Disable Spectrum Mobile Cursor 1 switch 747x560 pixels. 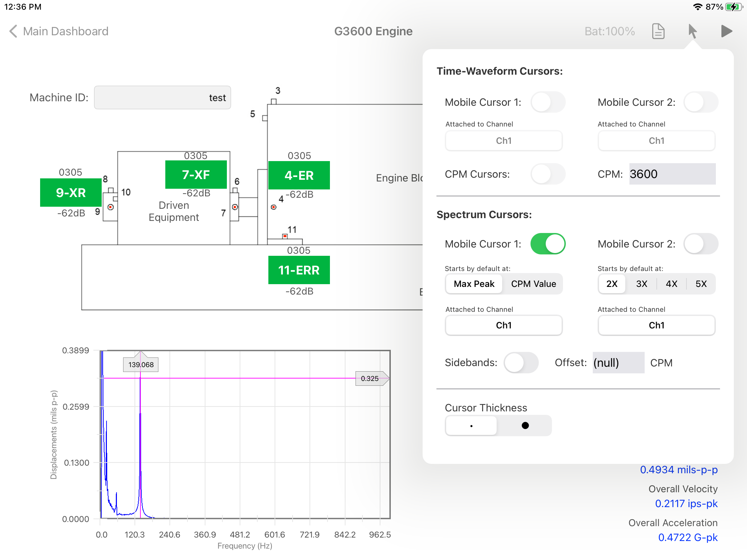[548, 244]
